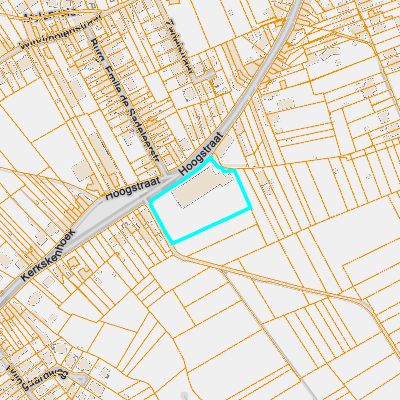
Task: Click the Burg. Emile de Sadeleerstr label
Action: coord(125,101)
